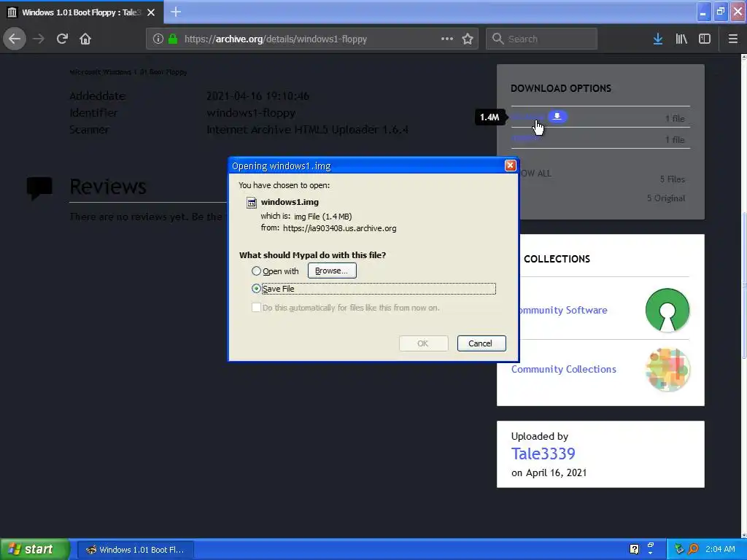Image resolution: width=747 pixels, height=560 pixels.
Task: Click the Browse... button
Action: click(332, 271)
